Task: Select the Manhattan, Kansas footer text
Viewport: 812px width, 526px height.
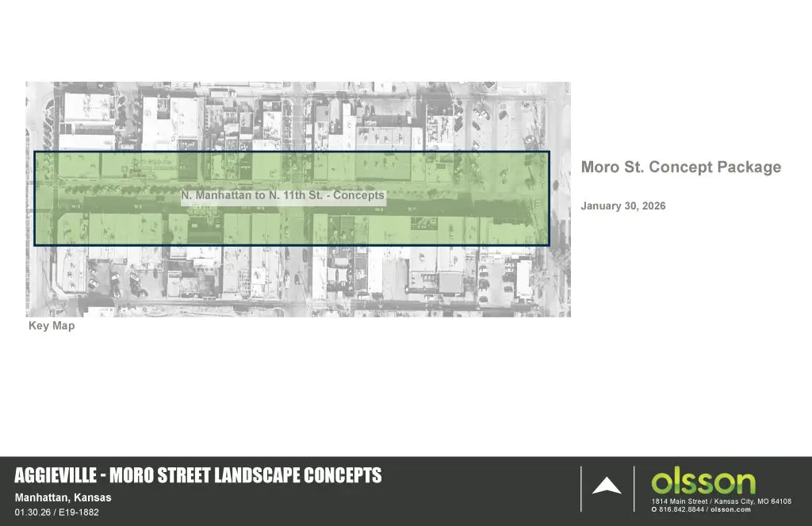Action: coord(63,497)
